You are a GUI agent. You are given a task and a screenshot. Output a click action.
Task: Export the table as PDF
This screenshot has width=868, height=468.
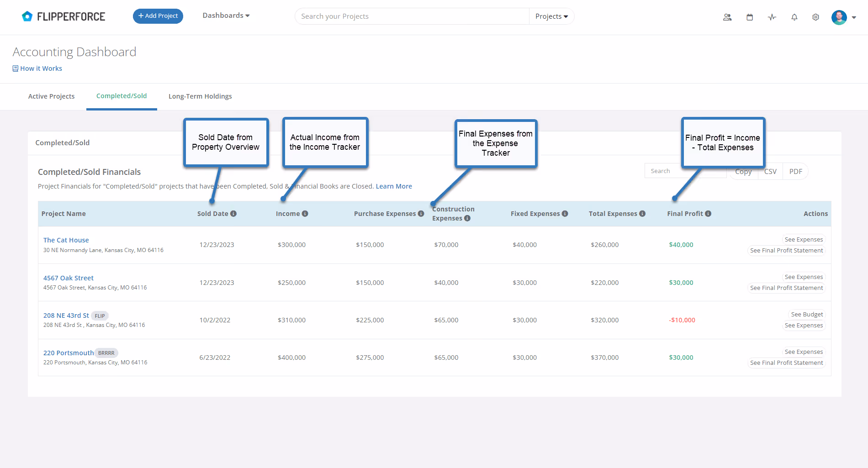795,172
